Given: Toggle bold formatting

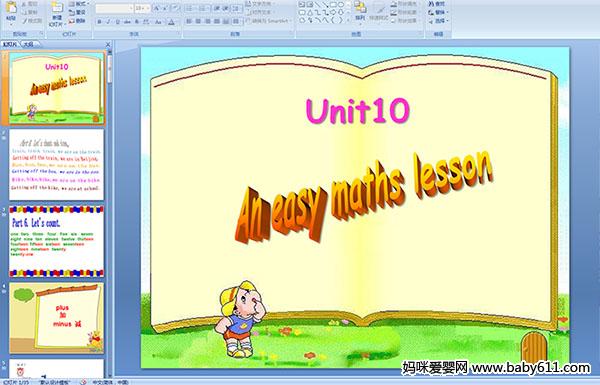Looking at the screenshot, I should coord(99,22).
